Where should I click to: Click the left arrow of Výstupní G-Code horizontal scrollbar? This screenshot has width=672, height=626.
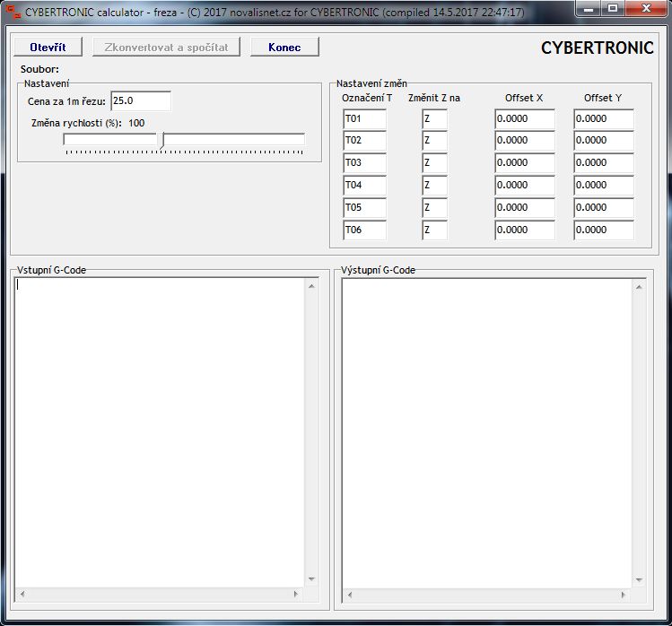[x=350, y=595]
